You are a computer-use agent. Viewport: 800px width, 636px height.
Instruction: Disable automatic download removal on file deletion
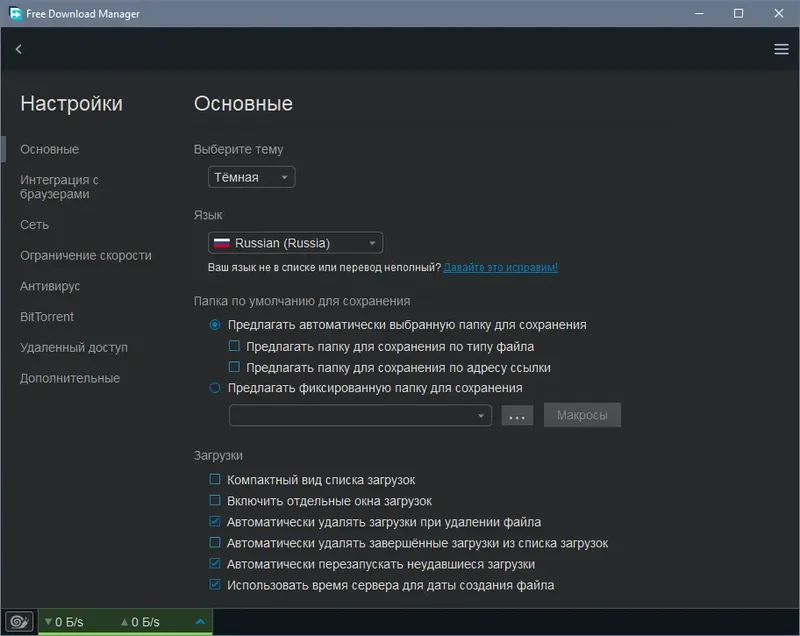coord(214,521)
